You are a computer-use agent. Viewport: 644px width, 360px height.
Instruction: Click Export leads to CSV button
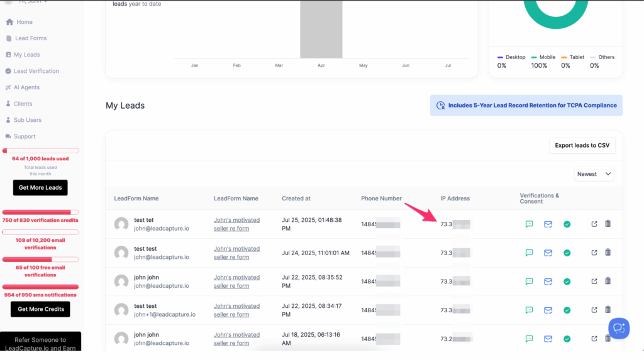pyautogui.click(x=582, y=145)
